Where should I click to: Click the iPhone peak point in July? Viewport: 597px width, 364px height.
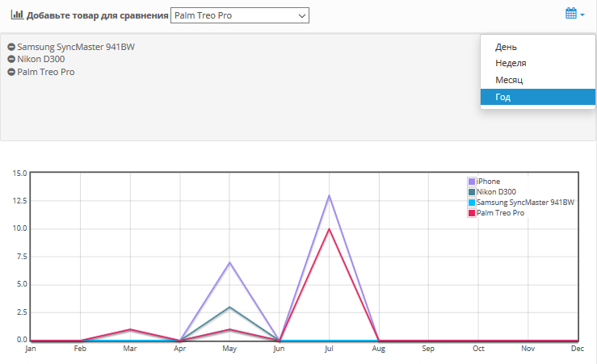329,196
